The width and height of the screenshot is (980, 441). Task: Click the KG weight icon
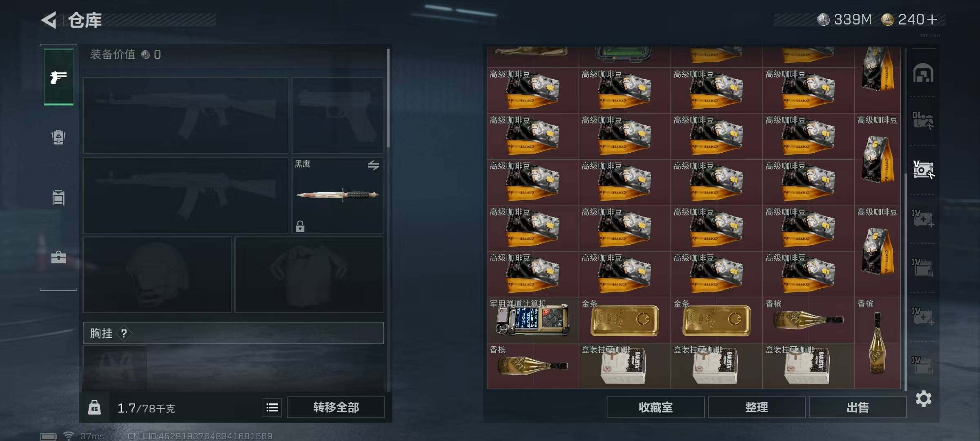[94, 408]
